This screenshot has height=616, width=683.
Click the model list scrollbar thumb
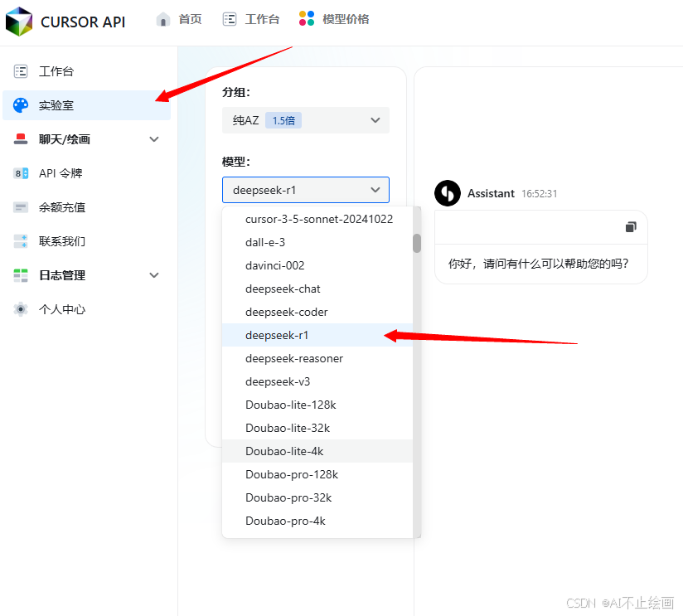click(417, 243)
